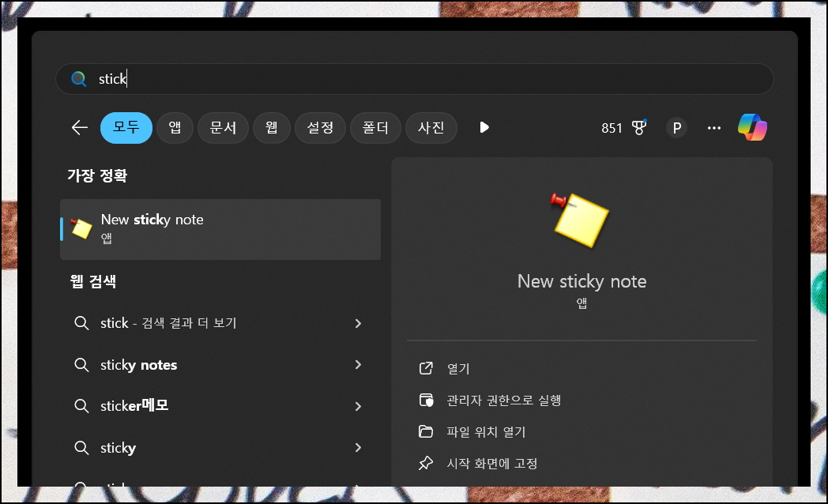Click the magnifier icon beside 'sticky' suggestion
Image resolution: width=828 pixels, height=504 pixels.
pyautogui.click(x=81, y=448)
